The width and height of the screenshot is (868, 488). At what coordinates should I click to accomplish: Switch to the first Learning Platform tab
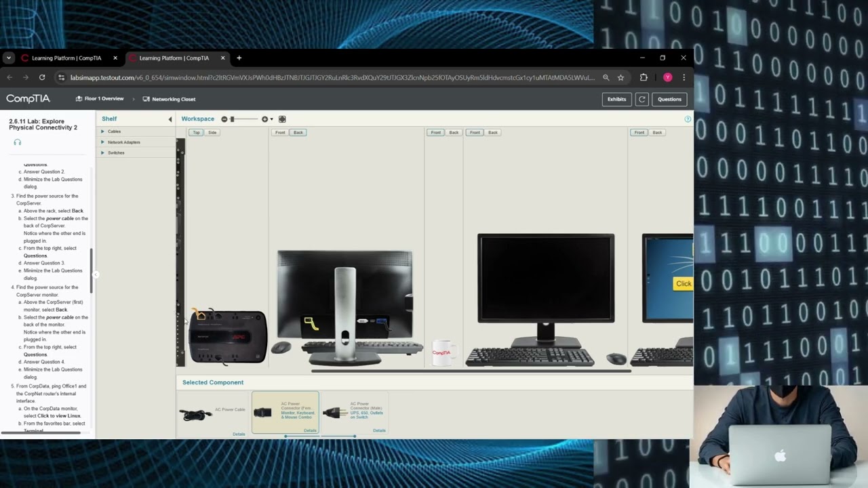(68, 58)
